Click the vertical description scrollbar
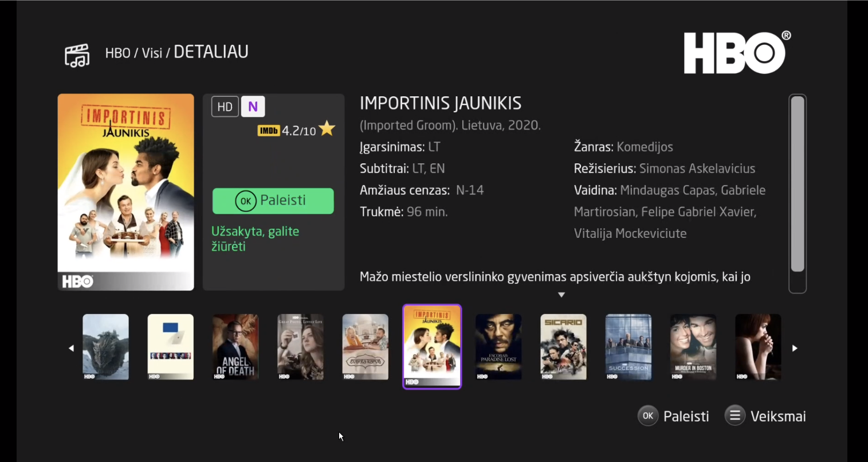Screen dimensions: 868x462 click(x=798, y=194)
